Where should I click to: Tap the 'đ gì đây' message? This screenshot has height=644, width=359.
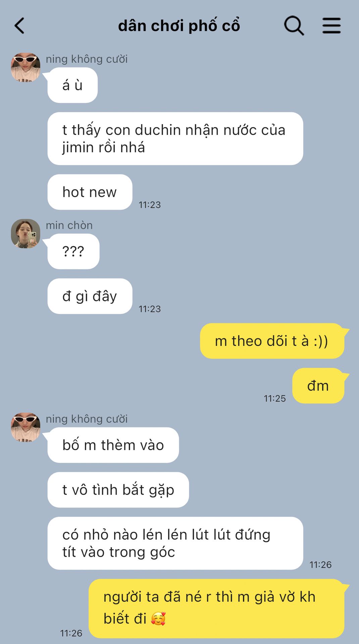pyautogui.click(x=90, y=296)
